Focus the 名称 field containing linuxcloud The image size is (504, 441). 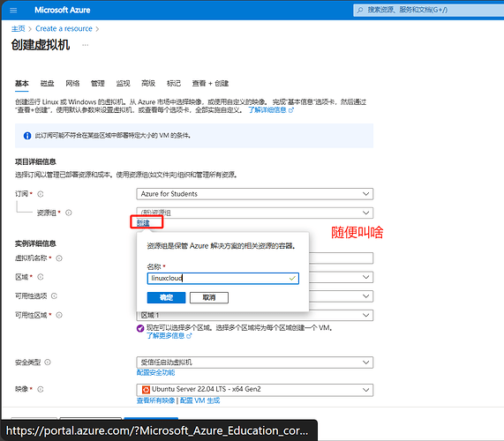pyautogui.click(x=223, y=278)
